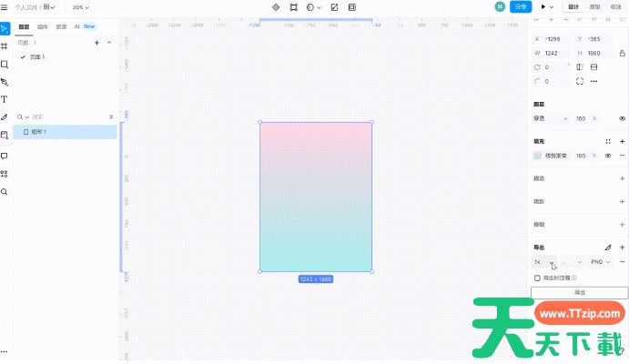The height and width of the screenshot is (364, 629).
Task: Select the slice tool in the left toolbar
Action: pyautogui.click(x=5, y=135)
